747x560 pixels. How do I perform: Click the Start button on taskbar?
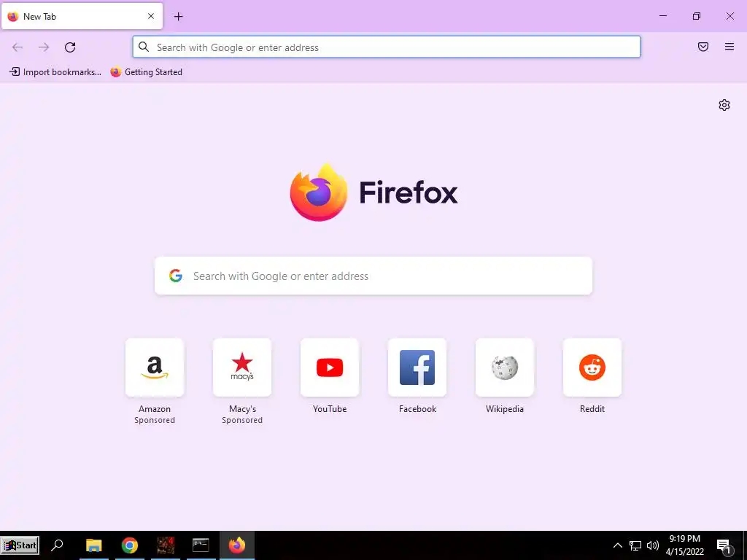pyautogui.click(x=20, y=545)
